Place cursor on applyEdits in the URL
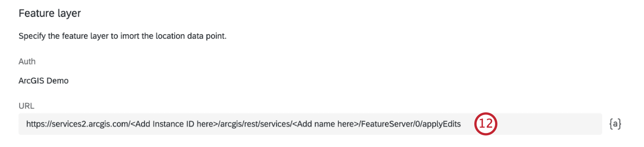The width and height of the screenshot is (644, 147). click(441, 124)
